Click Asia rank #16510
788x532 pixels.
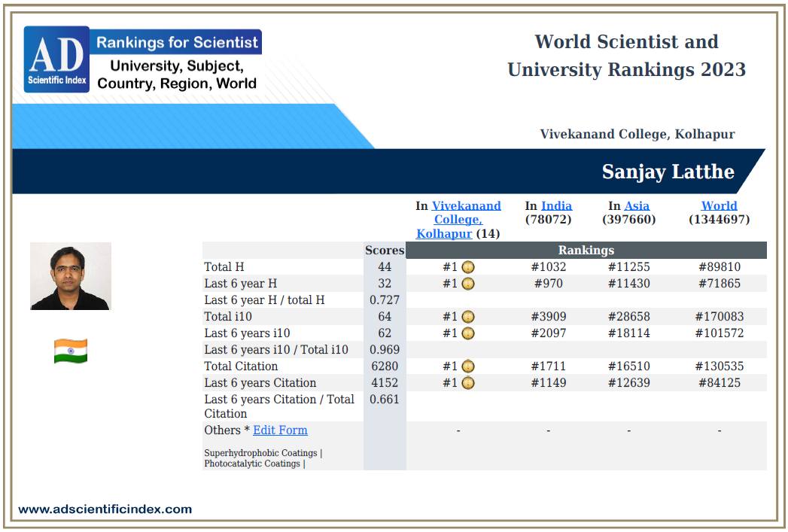pyautogui.click(x=628, y=366)
